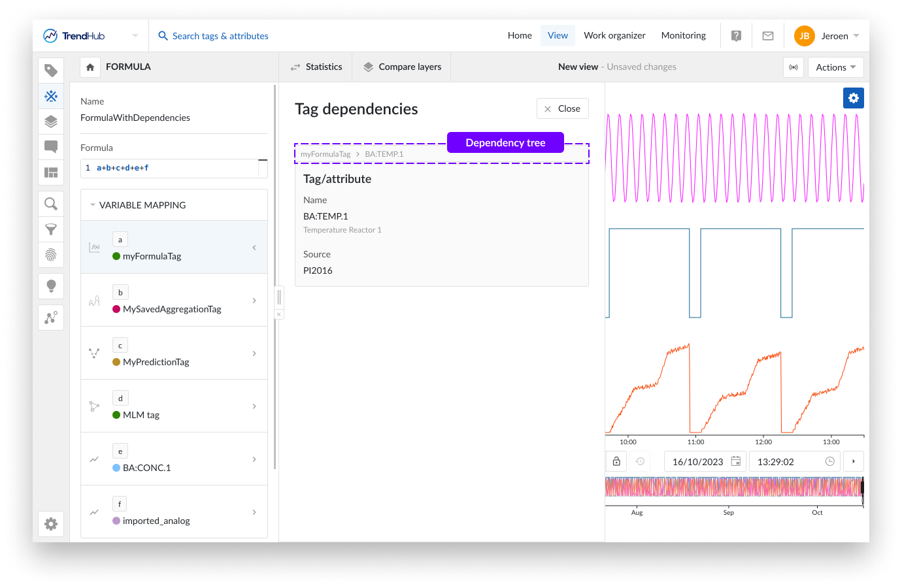Toggle the live mode broadcast button
Image resolution: width=902 pixels, height=588 pixels.
click(x=793, y=67)
